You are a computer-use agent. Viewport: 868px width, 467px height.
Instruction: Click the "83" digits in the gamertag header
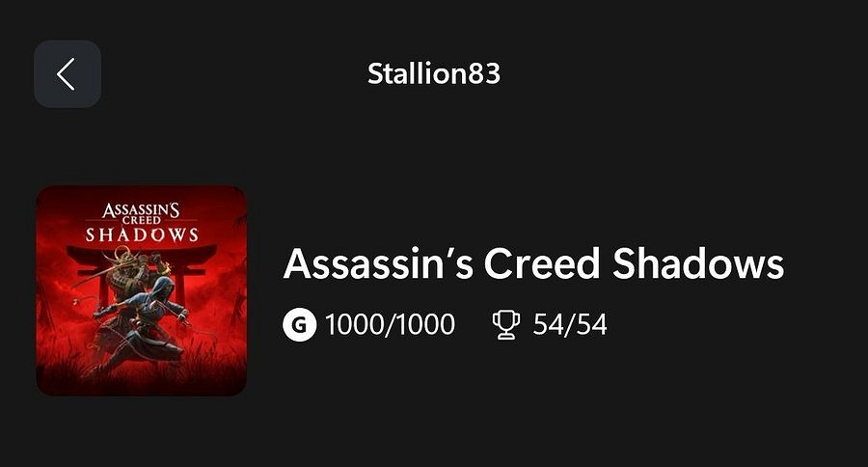click(x=486, y=74)
